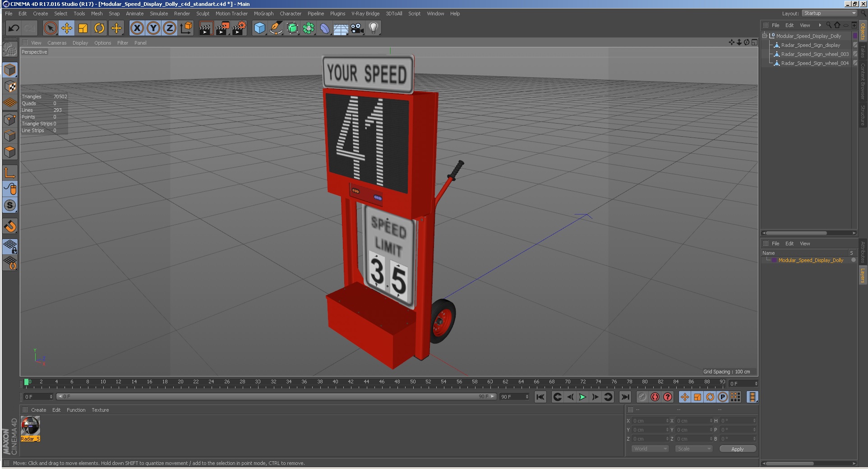Open the Simulate menu
Image resolution: width=868 pixels, height=469 pixels.
(x=159, y=14)
